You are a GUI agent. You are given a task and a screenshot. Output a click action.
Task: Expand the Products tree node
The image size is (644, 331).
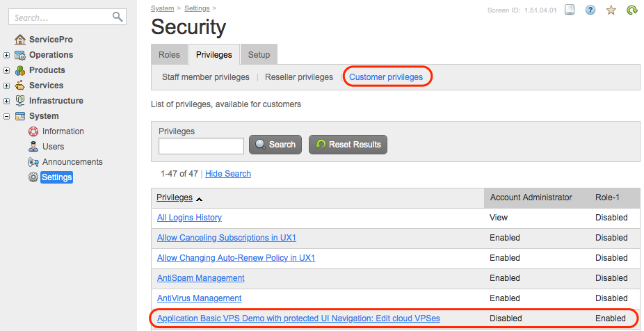(x=6, y=70)
